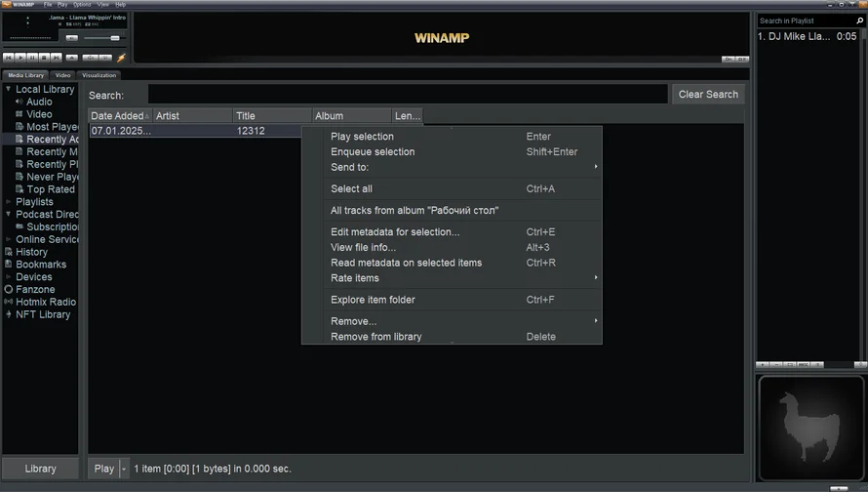Switch to the Visualization tab
The image size is (868, 492).
pyautogui.click(x=99, y=75)
